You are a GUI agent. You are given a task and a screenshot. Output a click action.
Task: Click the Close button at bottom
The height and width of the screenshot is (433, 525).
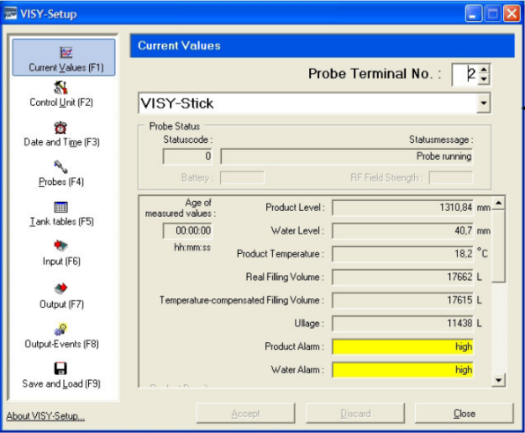pos(464,414)
